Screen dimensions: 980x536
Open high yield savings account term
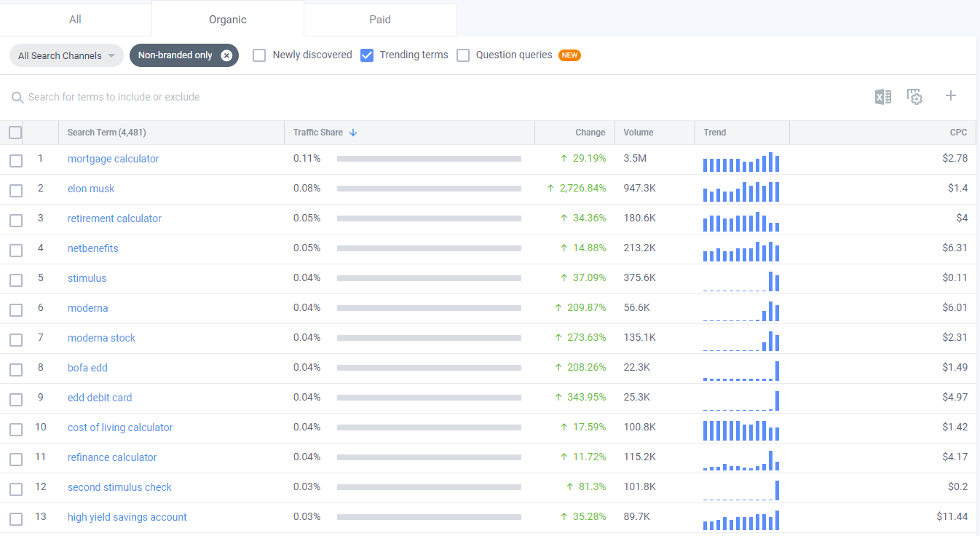(127, 517)
